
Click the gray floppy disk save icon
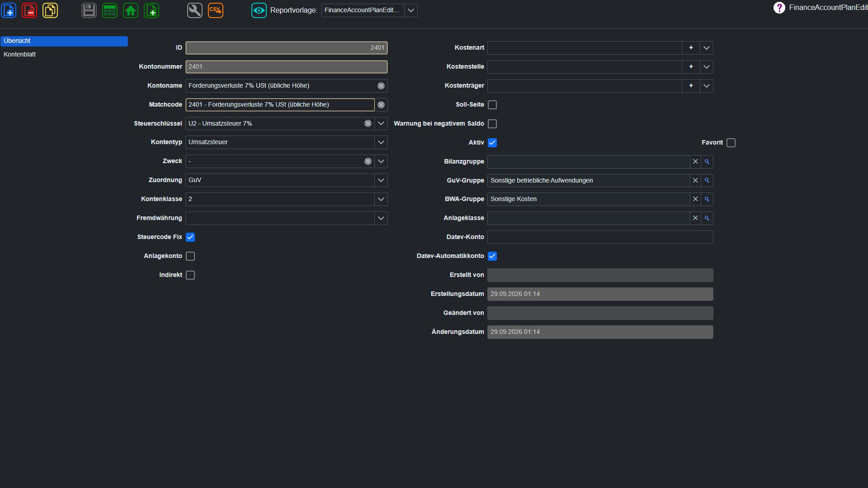89,10
